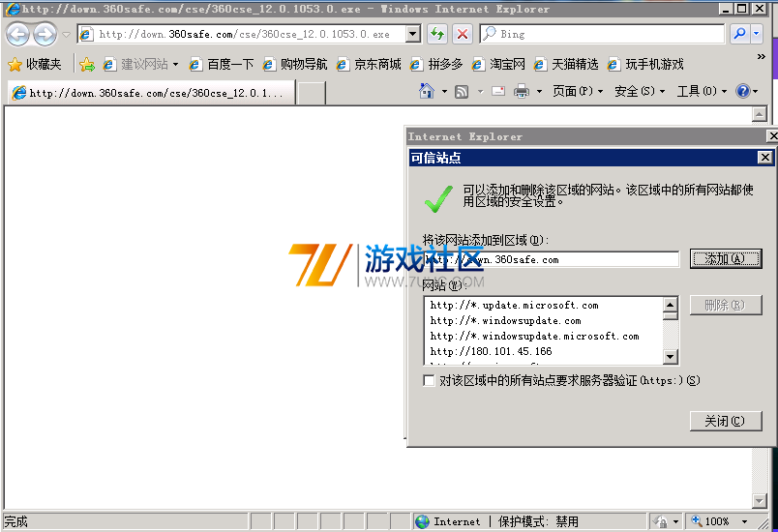Click the 删除(R) remove button
This screenshot has width=778, height=532.
726,305
